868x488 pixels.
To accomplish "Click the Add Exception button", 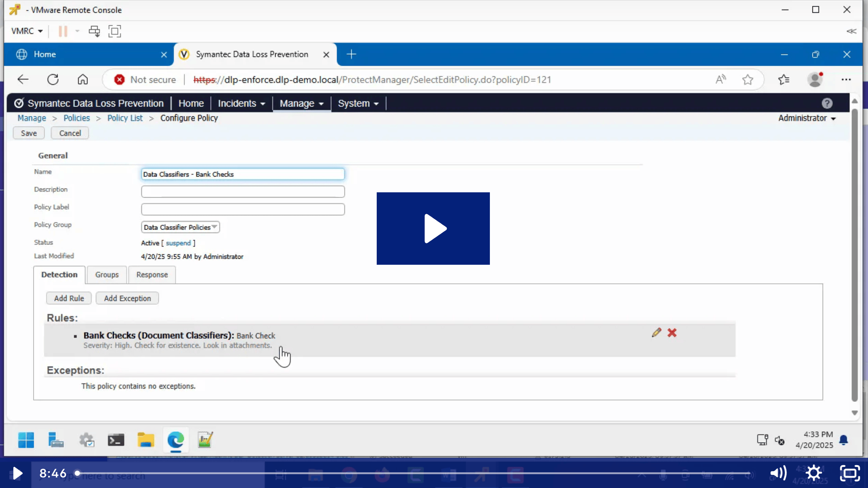I will point(127,298).
